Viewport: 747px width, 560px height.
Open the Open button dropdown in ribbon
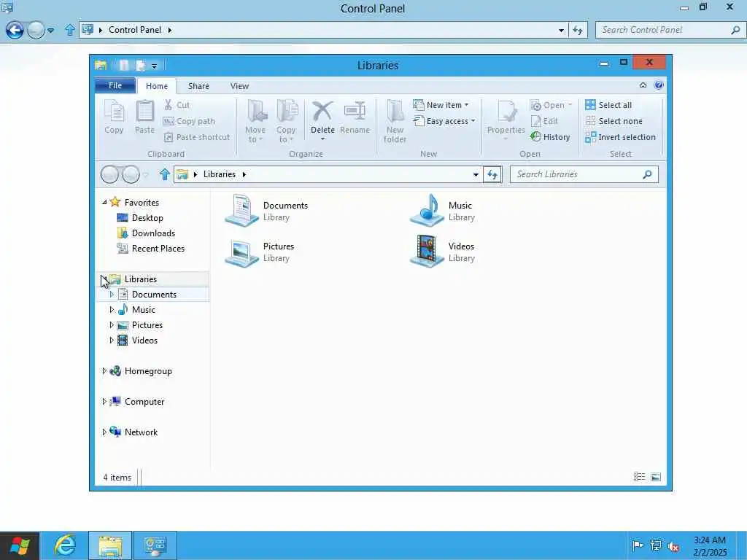pyautogui.click(x=570, y=105)
